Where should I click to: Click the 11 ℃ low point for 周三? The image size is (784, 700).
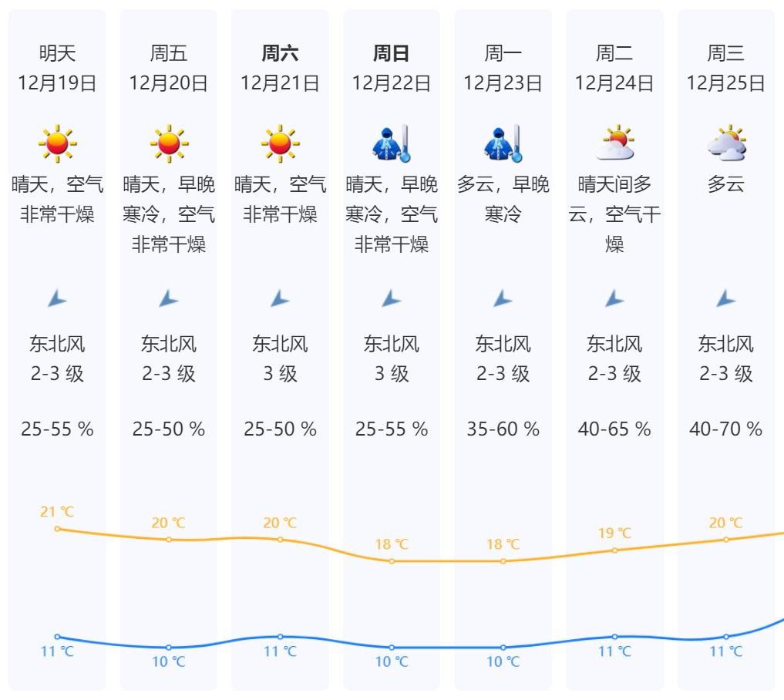(726, 637)
